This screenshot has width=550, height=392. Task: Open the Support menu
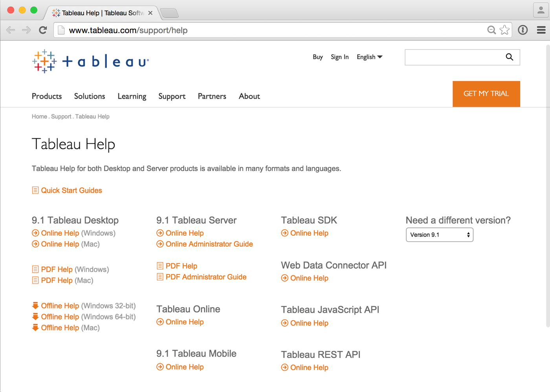click(x=172, y=96)
